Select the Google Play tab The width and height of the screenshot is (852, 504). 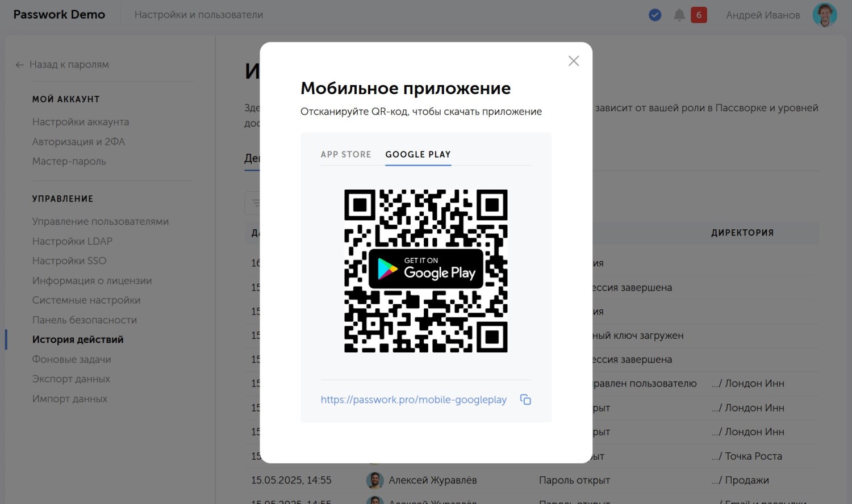click(x=418, y=154)
